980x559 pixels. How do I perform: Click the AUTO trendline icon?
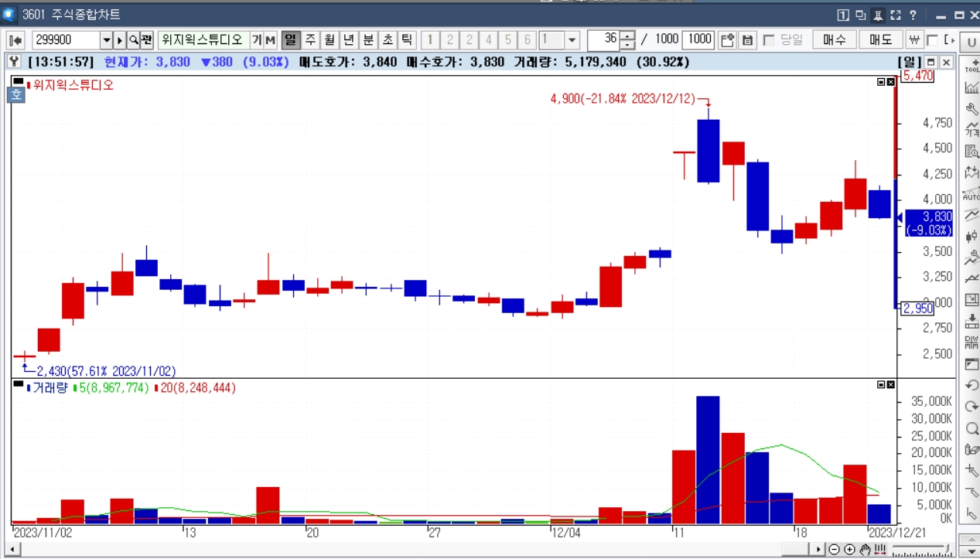(x=971, y=193)
